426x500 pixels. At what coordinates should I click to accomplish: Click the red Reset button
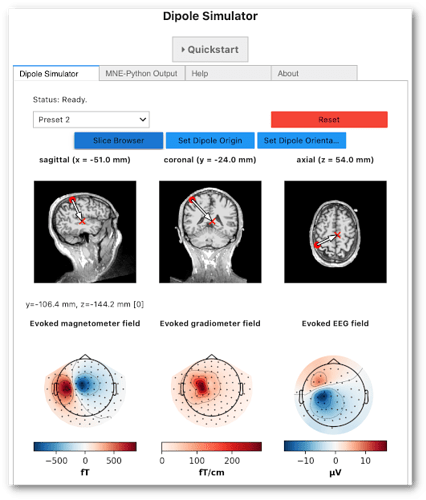[329, 119]
